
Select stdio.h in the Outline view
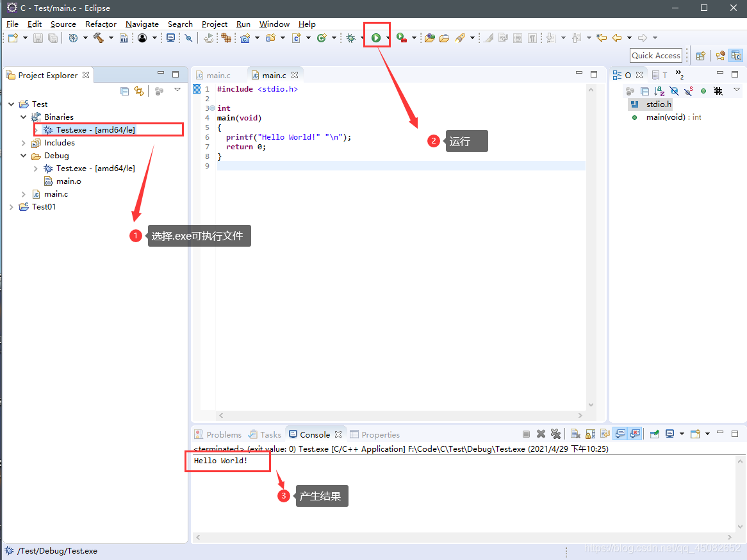pyautogui.click(x=651, y=104)
